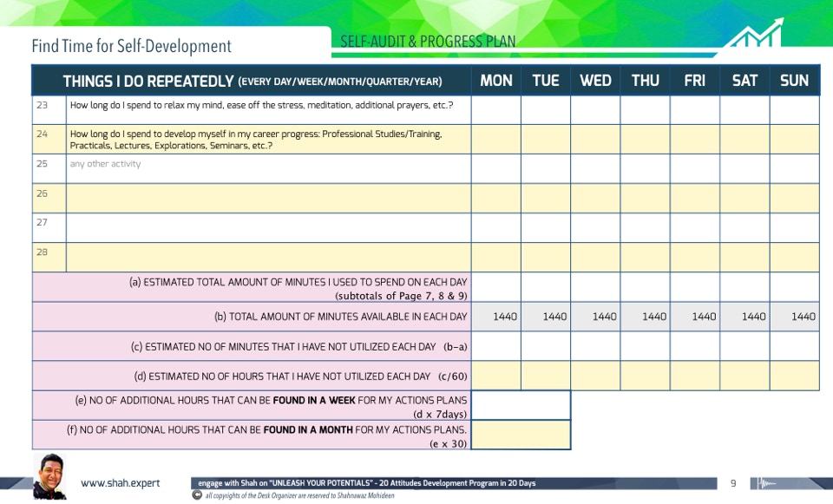
Task: Click the weekly additional hours box (e)
Action: pyautogui.click(x=521, y=405)
